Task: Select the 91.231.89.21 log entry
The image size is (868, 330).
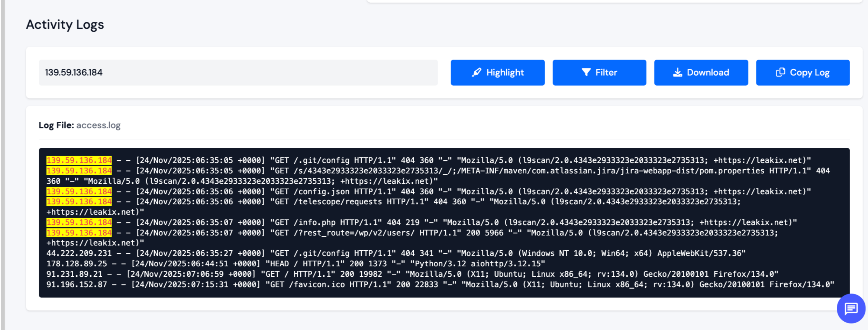Action: click(x=74, y=274)
